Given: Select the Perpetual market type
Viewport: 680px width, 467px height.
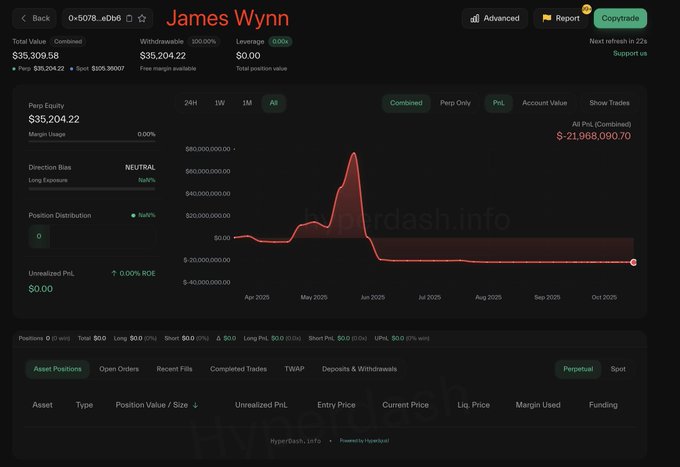Looking at the screenshot, I should pyautogui.click(x=578, y=369).
